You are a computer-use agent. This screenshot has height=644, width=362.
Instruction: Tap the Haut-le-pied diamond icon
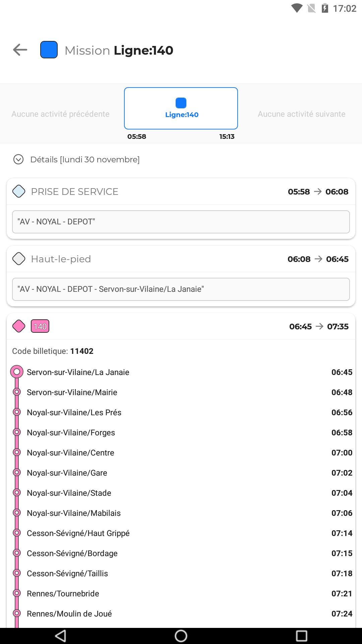pyautogui.click(x=19, y=259)
